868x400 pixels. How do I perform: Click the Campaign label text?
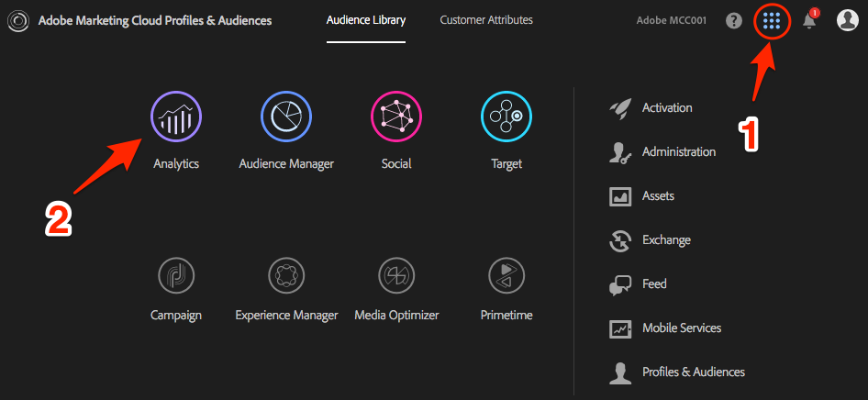tap(176, 316)
